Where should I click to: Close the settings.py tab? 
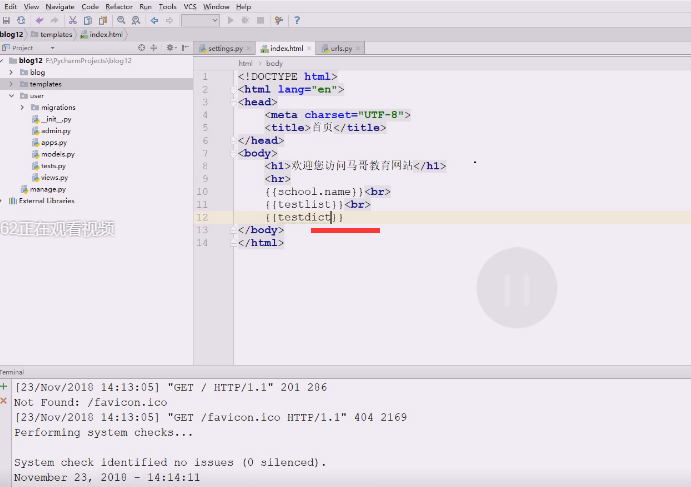coord(249,48)
